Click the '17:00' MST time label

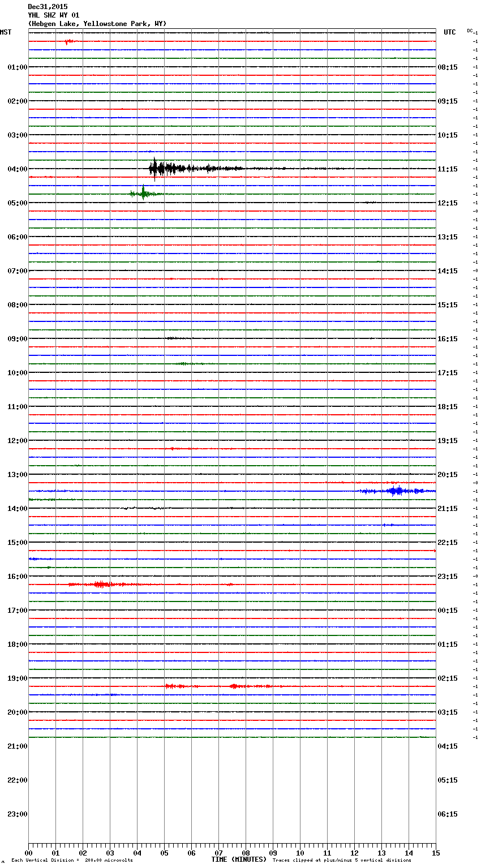[18, 611]
